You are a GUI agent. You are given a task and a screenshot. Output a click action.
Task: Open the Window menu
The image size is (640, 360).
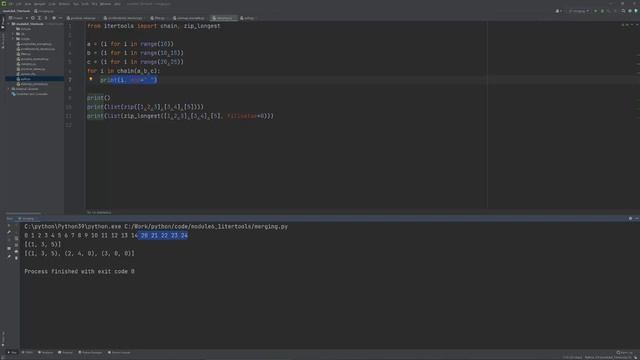pos(105,4)
